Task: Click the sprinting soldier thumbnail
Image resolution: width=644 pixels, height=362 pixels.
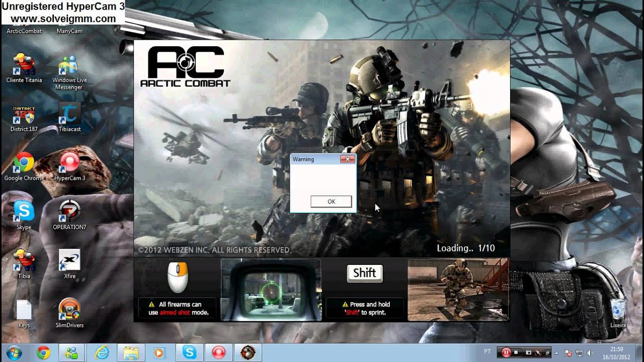Action: (458, 290)
